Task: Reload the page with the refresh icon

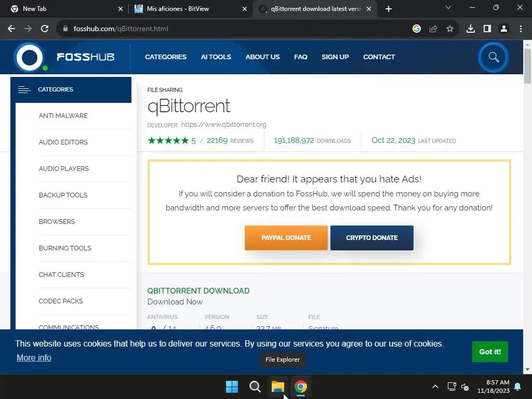Action: [x=45, y=29]
